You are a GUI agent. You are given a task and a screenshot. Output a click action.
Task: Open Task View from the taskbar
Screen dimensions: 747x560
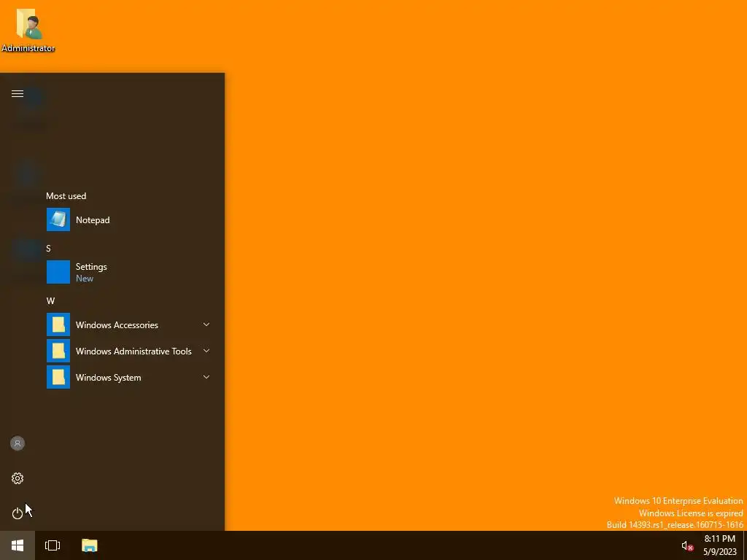point(53,545)
